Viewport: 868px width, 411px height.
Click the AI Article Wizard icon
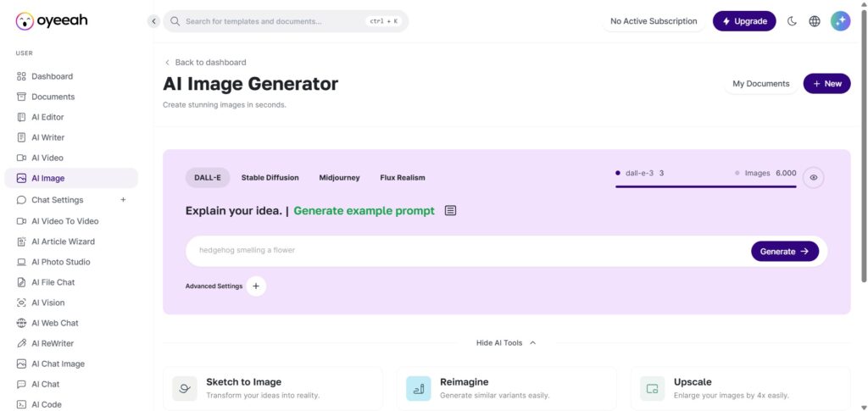click(21, 242)
